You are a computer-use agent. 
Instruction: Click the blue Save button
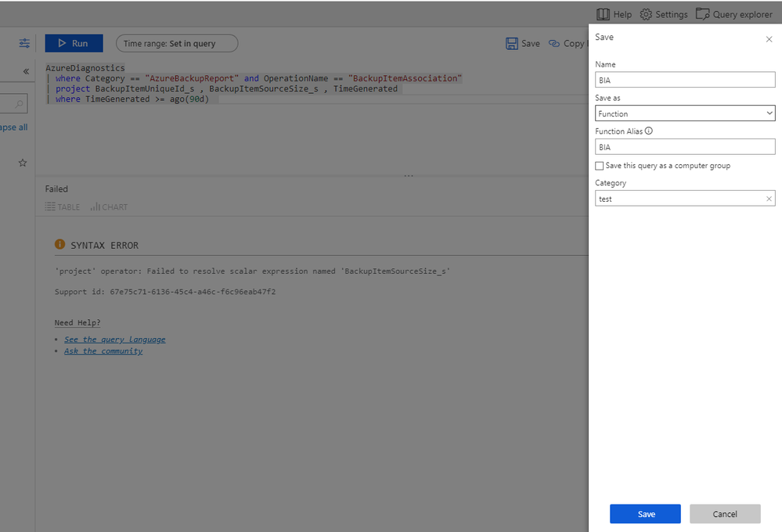coord(645,513)
